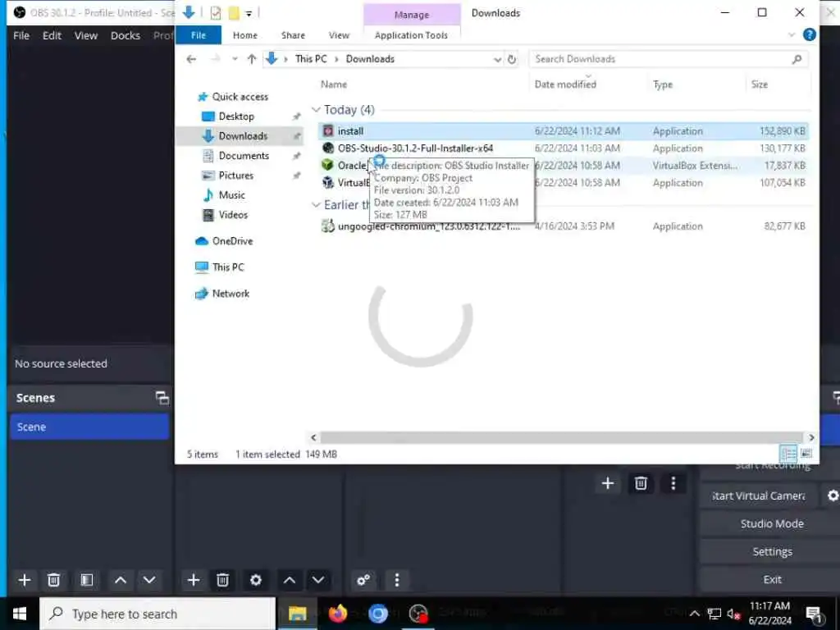The image size is (840, 630).
Task: Go up one folder level in Explorer
Action: [x=251, y=59]
